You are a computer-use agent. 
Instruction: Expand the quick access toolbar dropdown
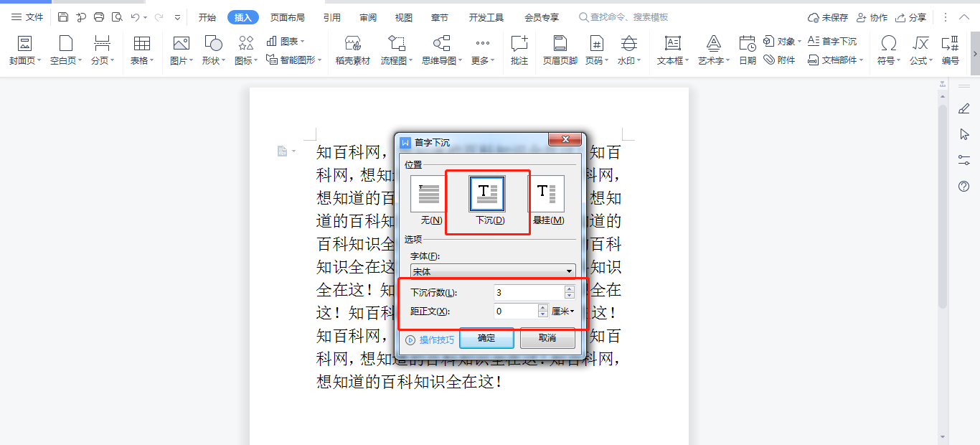pos(177,17)
